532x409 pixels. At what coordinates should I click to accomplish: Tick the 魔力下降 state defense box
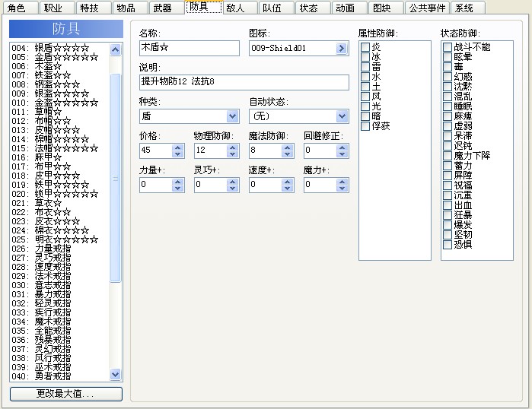pyautogui.click(x=448, y=156)
